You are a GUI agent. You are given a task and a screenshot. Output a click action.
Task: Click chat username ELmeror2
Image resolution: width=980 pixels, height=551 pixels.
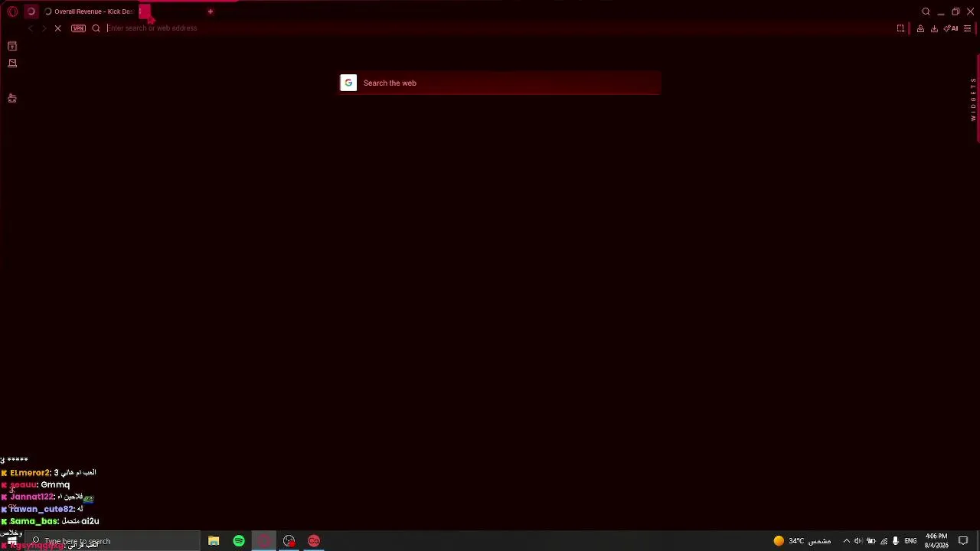30,473
